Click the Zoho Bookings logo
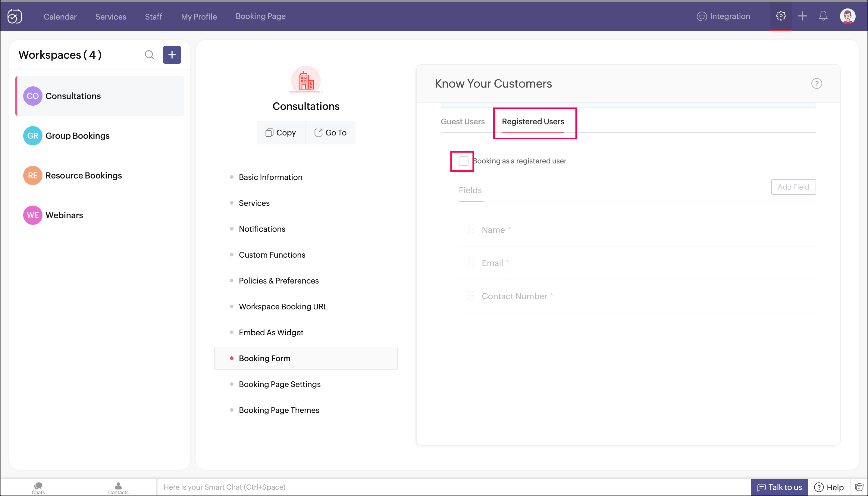The image size is (868, 496). coord(15,16)
